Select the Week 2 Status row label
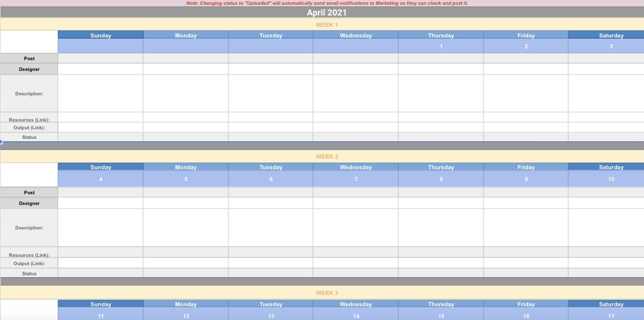644x320 pixels. tap(29, 274)
